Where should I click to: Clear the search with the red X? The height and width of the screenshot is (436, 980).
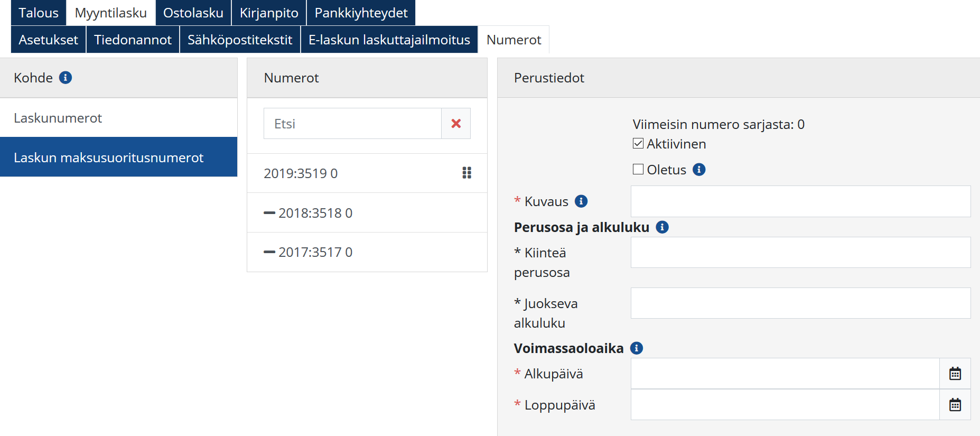(x=456, y=124)
